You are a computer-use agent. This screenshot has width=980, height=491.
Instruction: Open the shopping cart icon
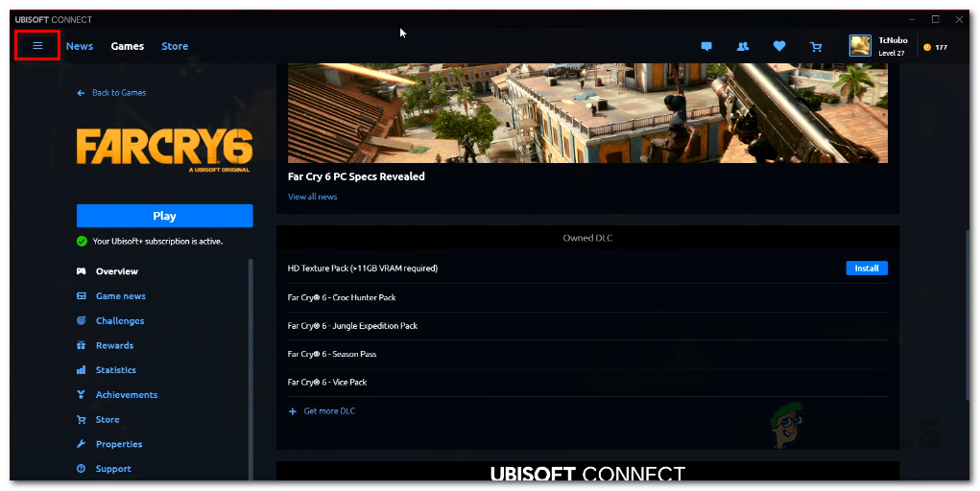coord(816,46)
